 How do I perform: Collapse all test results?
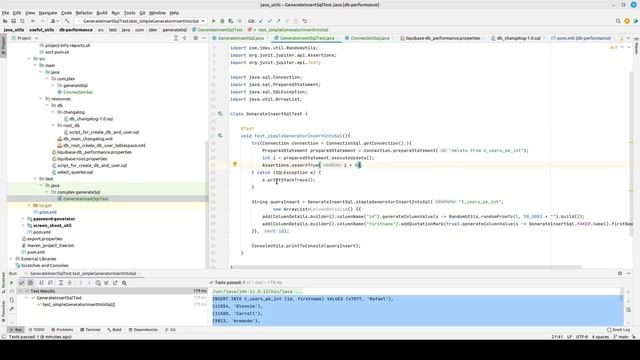(70, 282)
